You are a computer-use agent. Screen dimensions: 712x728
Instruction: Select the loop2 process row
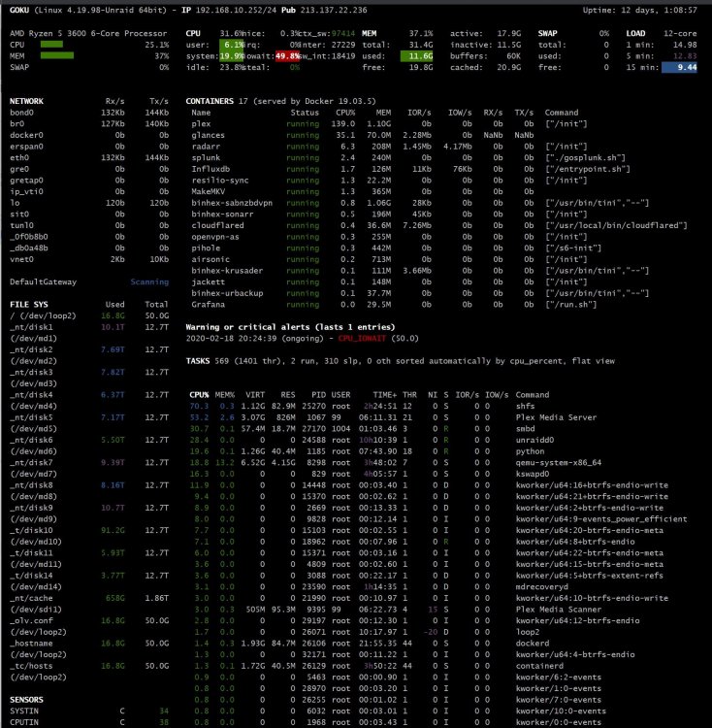[365, 632]
